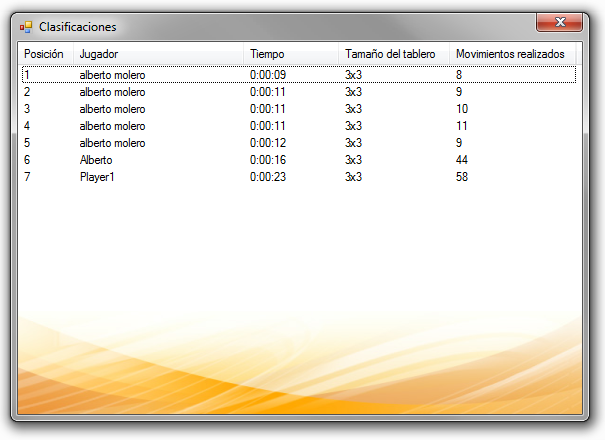Screen dimensions: 605x440
Task: Click the moves value 58
Action: click(462, 177)
